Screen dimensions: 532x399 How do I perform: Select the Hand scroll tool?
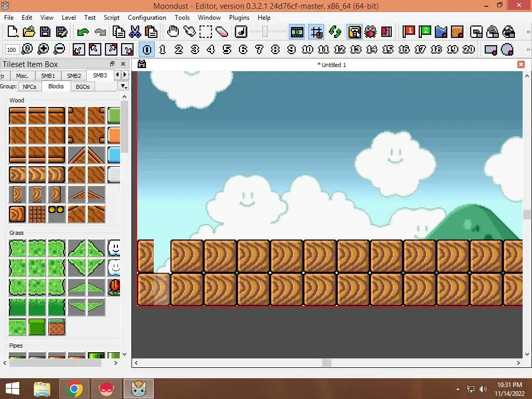[173, 32]
